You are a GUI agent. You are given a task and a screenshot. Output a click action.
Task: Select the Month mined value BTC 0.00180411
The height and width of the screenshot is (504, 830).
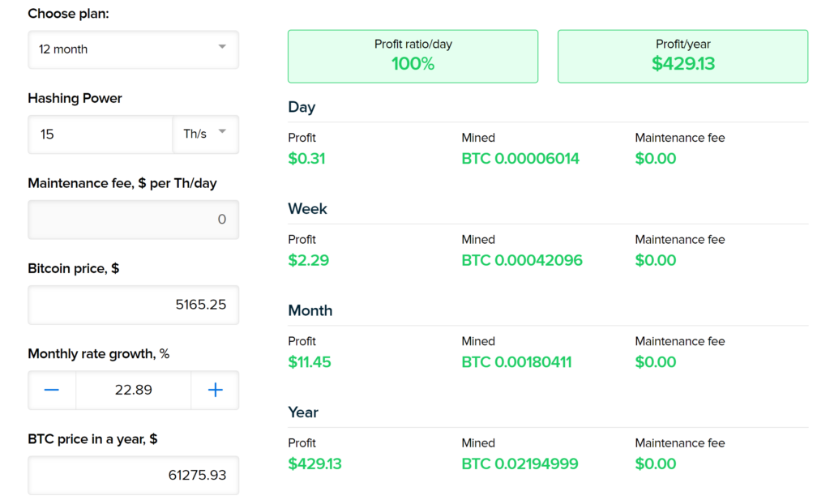pos(516,362)
